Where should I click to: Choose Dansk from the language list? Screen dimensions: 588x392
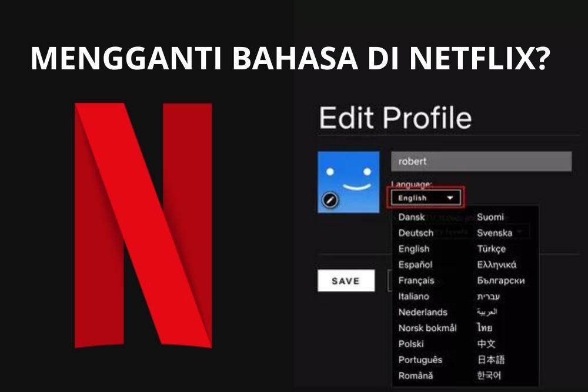412,217
